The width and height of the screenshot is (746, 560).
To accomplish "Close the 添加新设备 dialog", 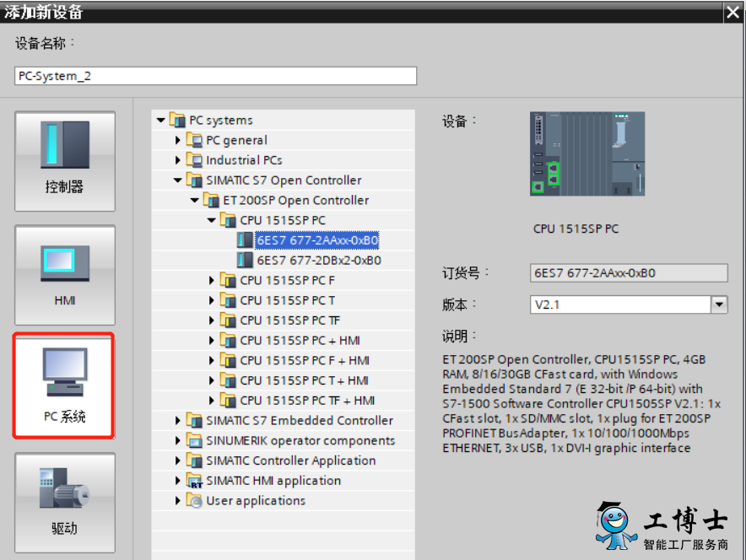I will click(x=732, y=12).
